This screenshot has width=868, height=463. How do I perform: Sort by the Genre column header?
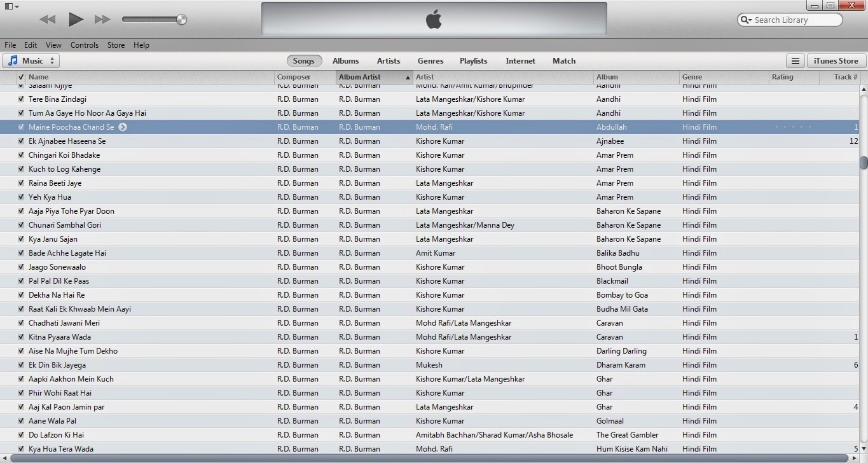click(724, 77)
